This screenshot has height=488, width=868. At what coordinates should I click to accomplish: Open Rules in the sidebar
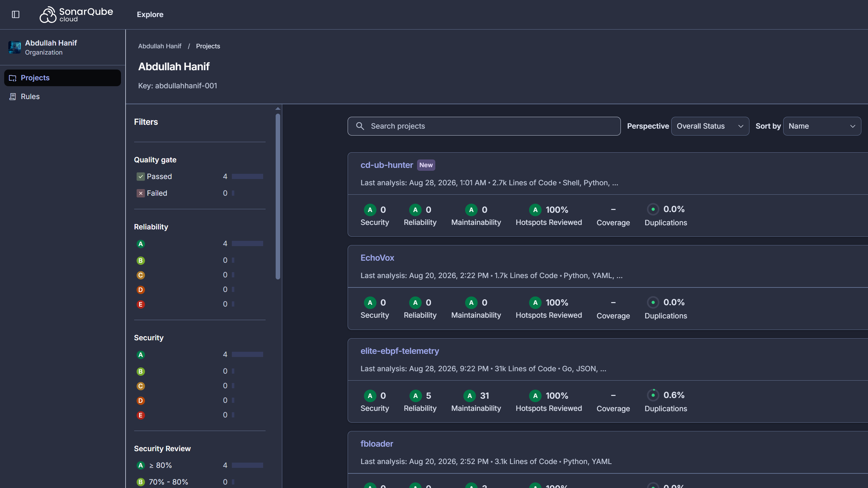click(x=63, y=97)
